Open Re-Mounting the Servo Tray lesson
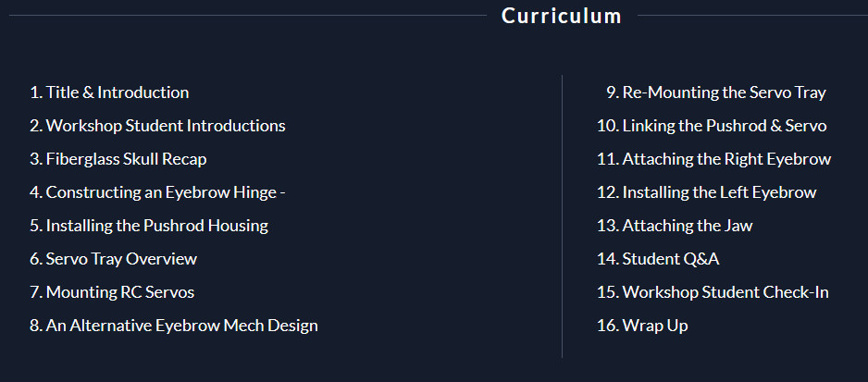Screen dimensions: 868x382 pos(715,92)
